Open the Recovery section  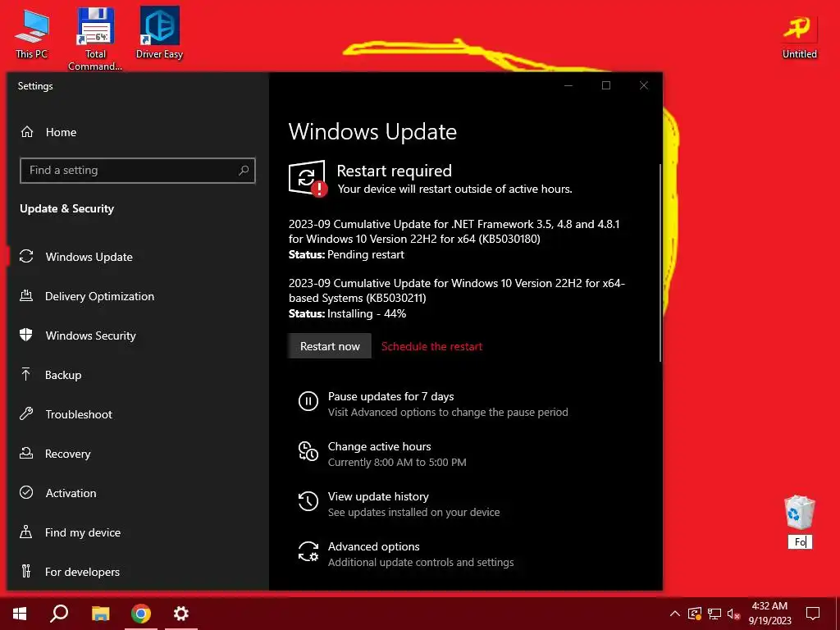138,454
